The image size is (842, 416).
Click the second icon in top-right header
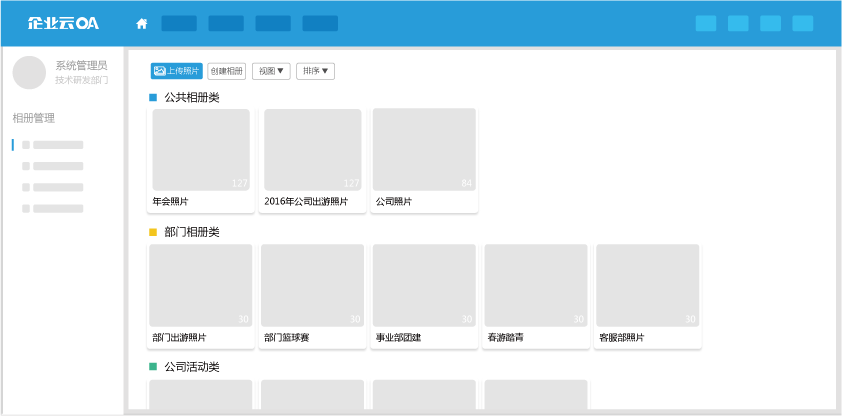[x=738, y=23]
